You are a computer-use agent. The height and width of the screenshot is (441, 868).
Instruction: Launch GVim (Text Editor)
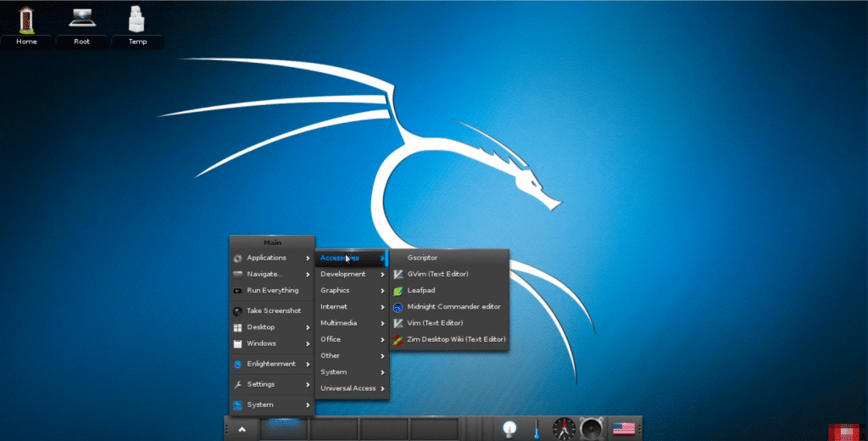tap(449, 274)
